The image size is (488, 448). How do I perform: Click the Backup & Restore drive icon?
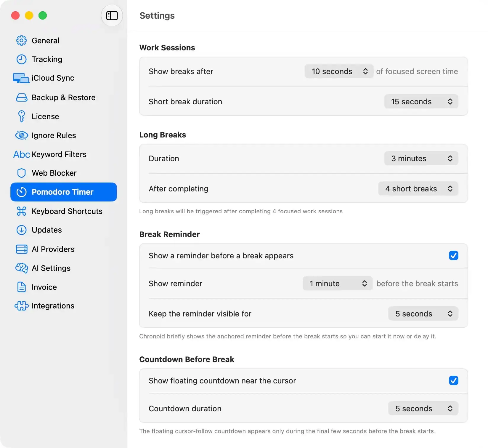[21, 97]
